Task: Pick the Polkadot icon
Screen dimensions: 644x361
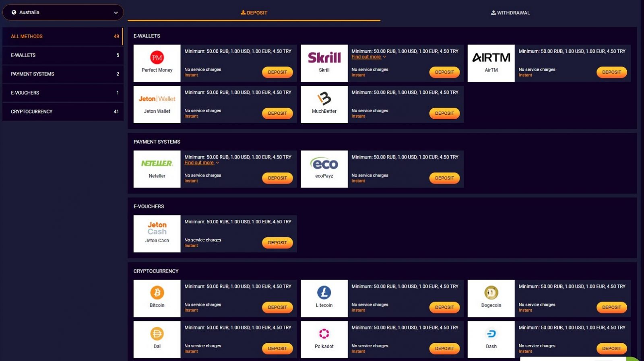Action: pyautogui.click(x=324, y=334)
